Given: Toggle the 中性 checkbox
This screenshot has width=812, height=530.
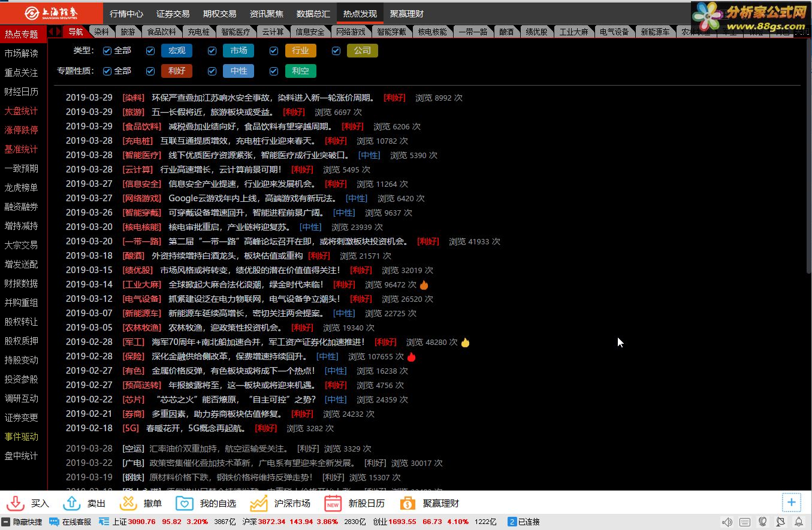Looking at the screenshot, I should tap(212, 71).
